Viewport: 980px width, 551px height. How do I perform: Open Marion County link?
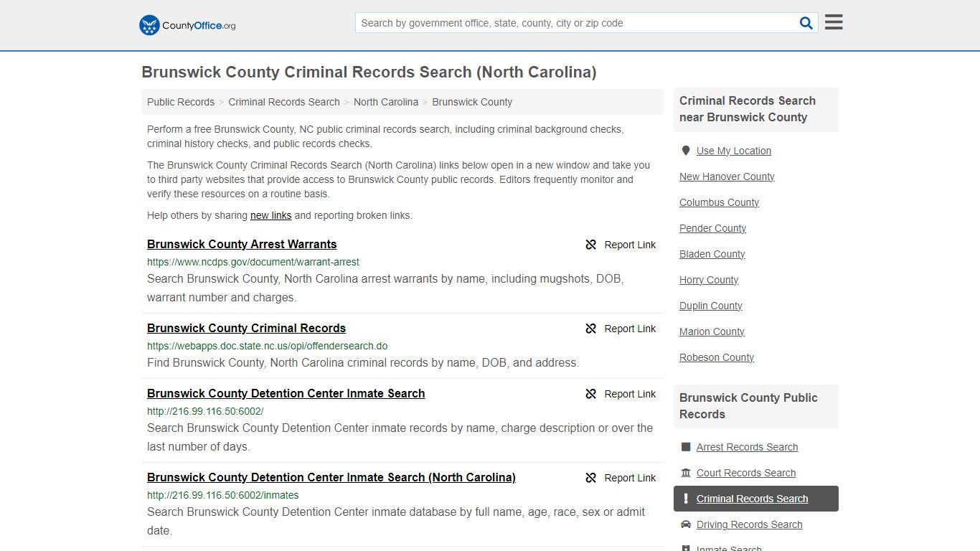712,331
